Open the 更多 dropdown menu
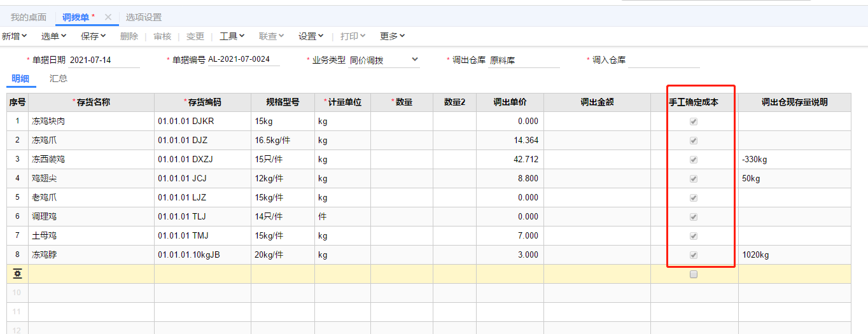 (x=393, y=36)
